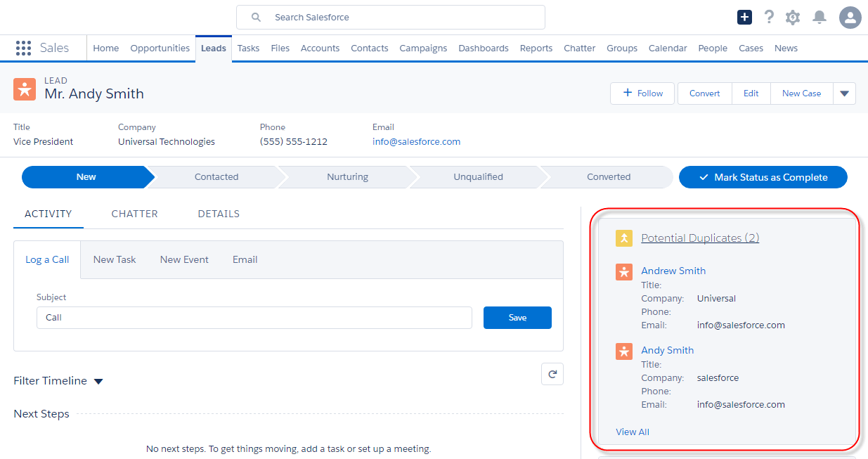The image size is (868, 459).
Task: Click the lead icon beside Andy Smith
Action: click(624, 351)
